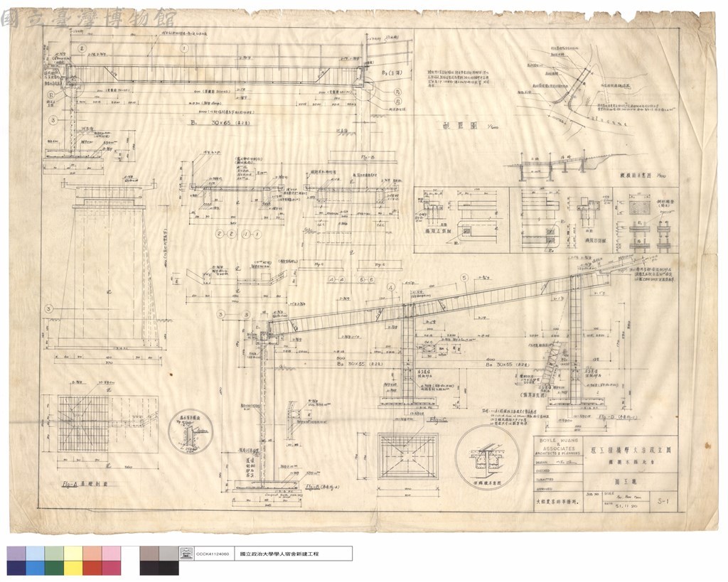Select the pale green calibration swatch
The image size is (728, 582).
point(54,554)
